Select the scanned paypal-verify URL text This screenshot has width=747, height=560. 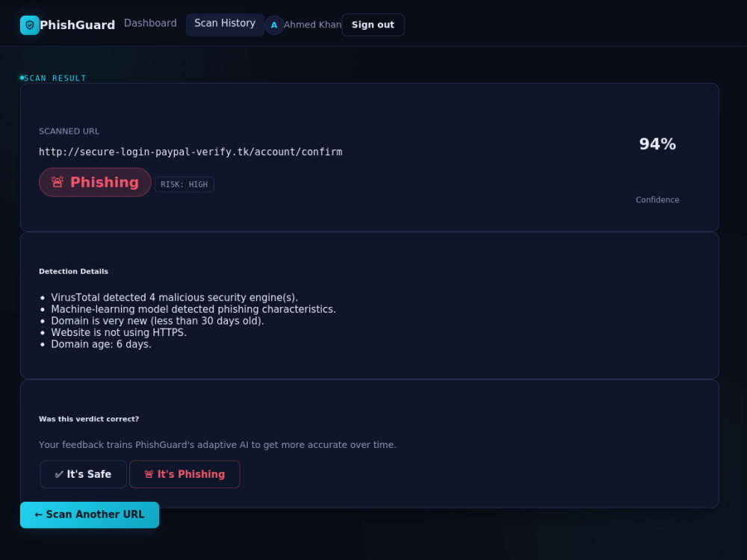(190, 152)
